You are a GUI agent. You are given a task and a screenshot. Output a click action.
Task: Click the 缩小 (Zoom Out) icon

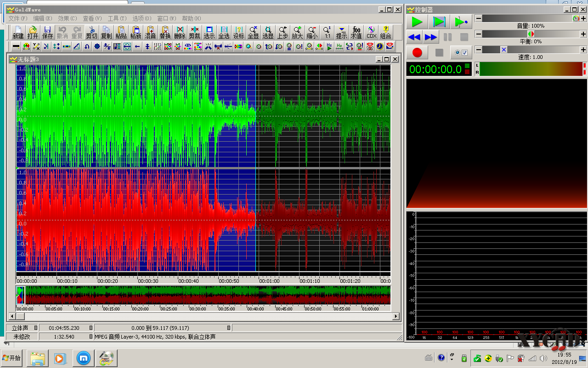click(x=312, y=32)
